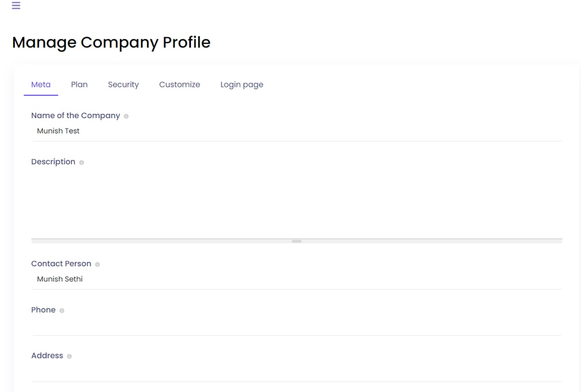Screen dimensions: 581x392
Task: Click the Manage Company Profile heading
Action: click(x=111, y=42)
